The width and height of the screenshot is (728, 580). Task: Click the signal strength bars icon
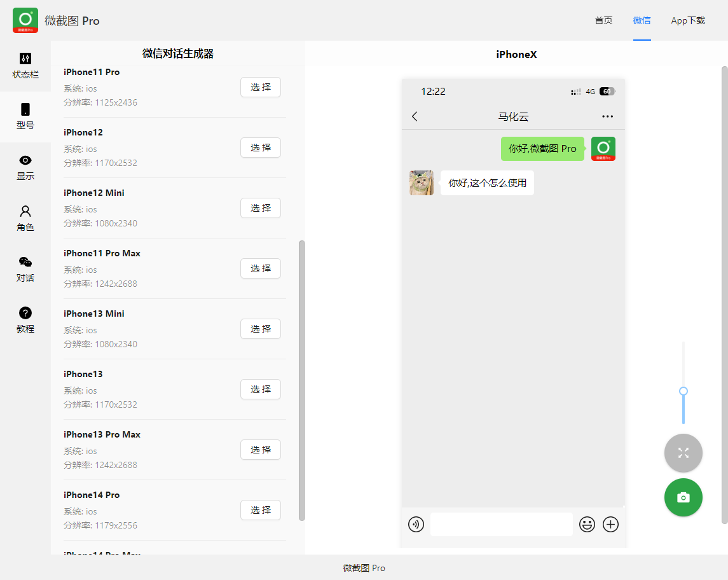(x=576, y=92)
